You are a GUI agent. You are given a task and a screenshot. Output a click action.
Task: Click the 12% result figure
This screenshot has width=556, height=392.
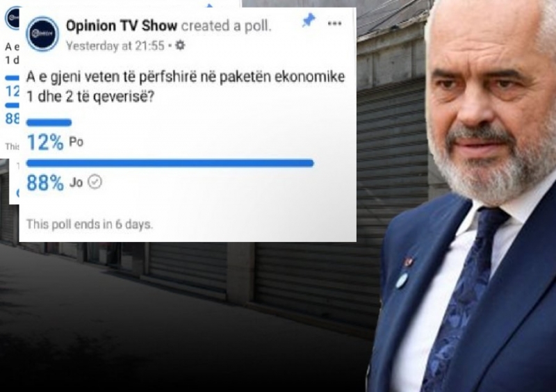[45, 142]
